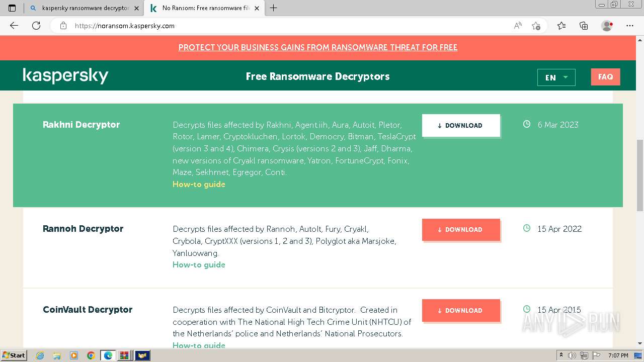The image size is (644, 362).
Task: Click the vertical page scrollbar thumb
Action: [x=640, y=175]
